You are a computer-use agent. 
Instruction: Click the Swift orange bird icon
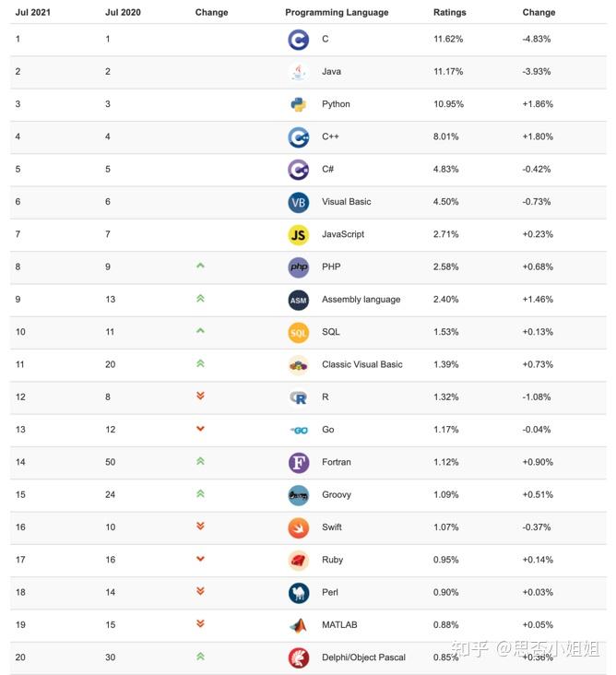298,527
